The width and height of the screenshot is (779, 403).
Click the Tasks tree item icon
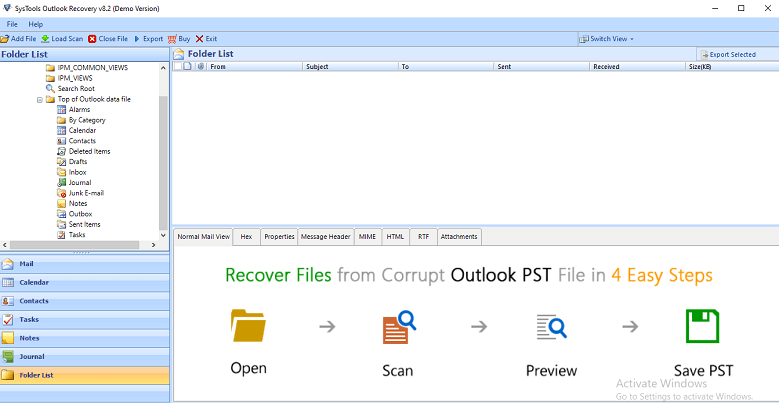(62, 235)
